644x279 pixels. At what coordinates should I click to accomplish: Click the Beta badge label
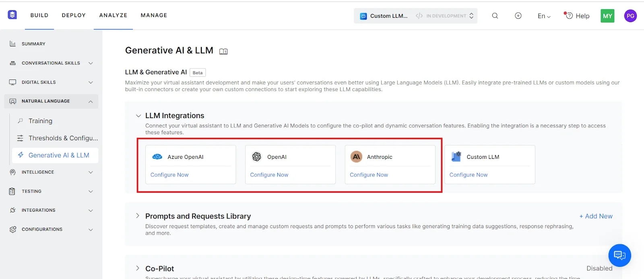(x=198, y=73)
